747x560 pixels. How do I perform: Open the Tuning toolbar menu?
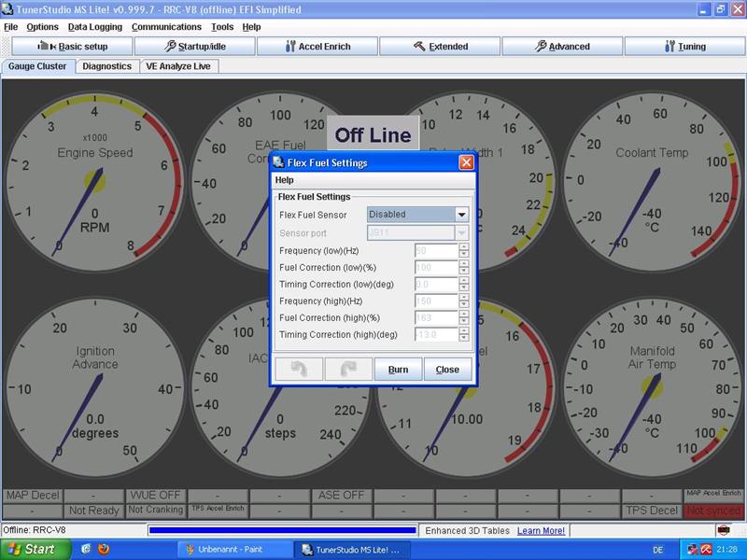684,46
